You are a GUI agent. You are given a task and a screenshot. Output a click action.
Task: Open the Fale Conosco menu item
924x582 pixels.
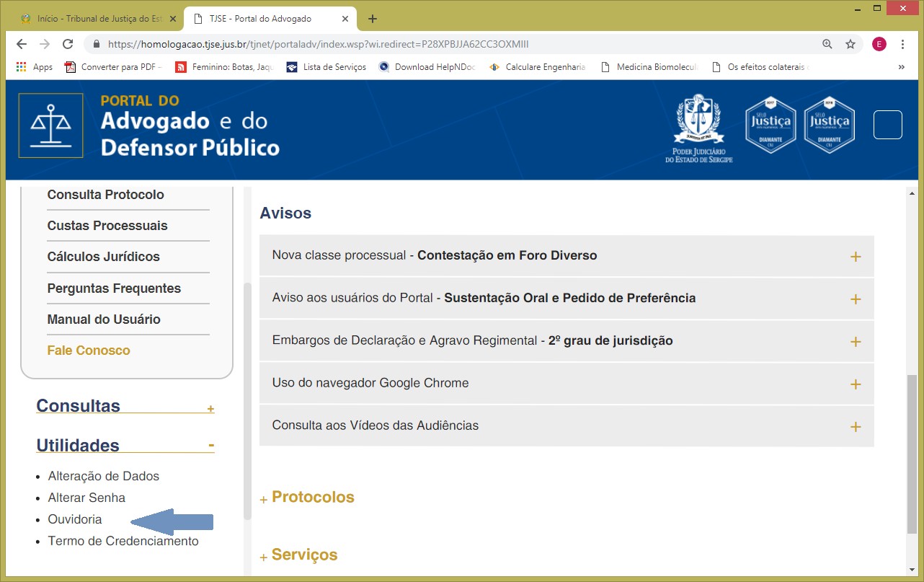point(89,350)
